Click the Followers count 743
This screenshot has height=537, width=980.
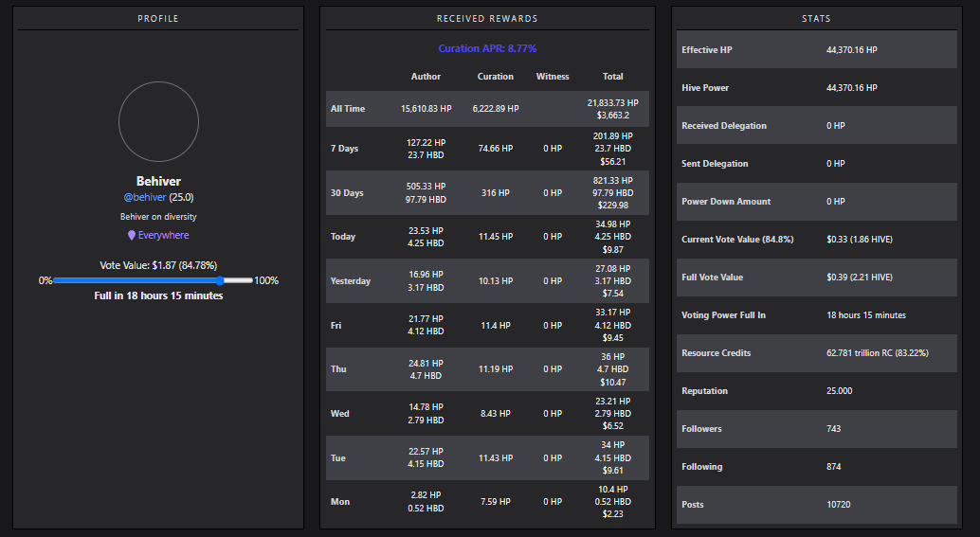(834, 429)
